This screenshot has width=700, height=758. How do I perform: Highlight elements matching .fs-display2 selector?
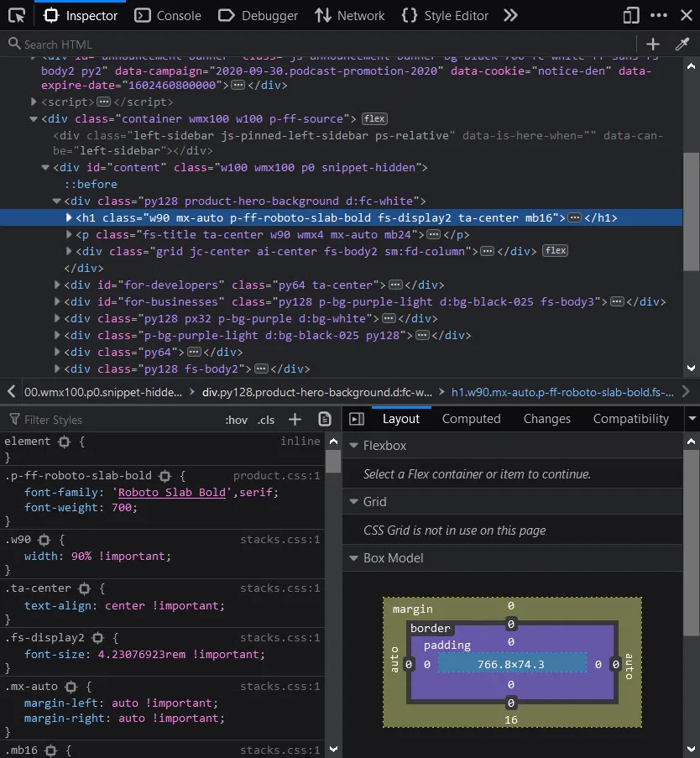point(98,638)
